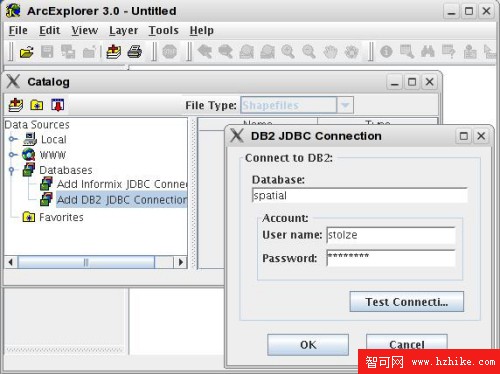
Task: Select the WWW tree item label
Action: click(x=53, y=155)
